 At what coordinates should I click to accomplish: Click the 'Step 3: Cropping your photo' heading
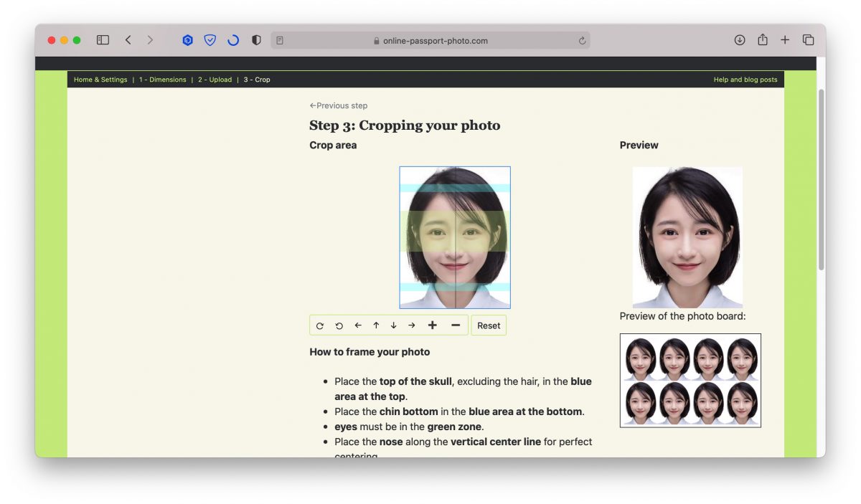pyautogui.click(x=405, y=125)
